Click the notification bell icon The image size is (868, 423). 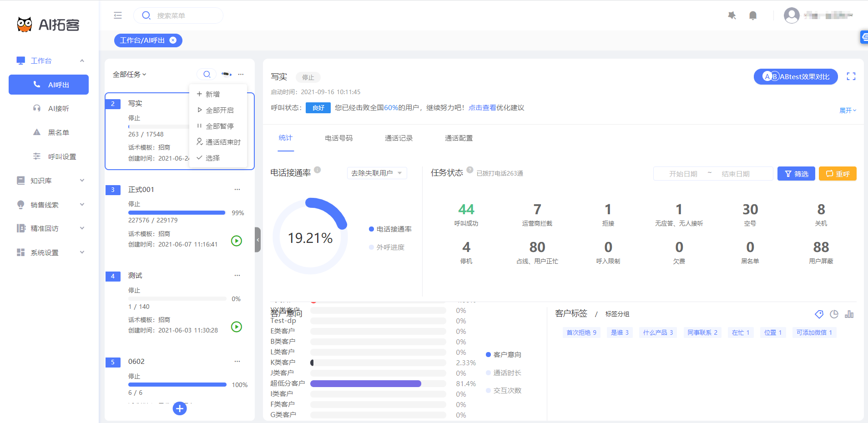[x=753, y=15]
